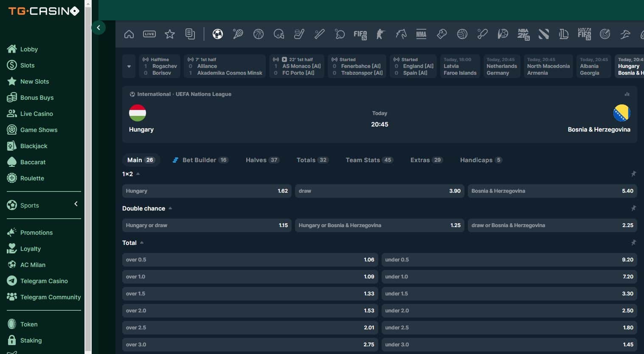Open Blackjack in the sidebar
This screenshot has width=644, height=354.
(27, 146)
